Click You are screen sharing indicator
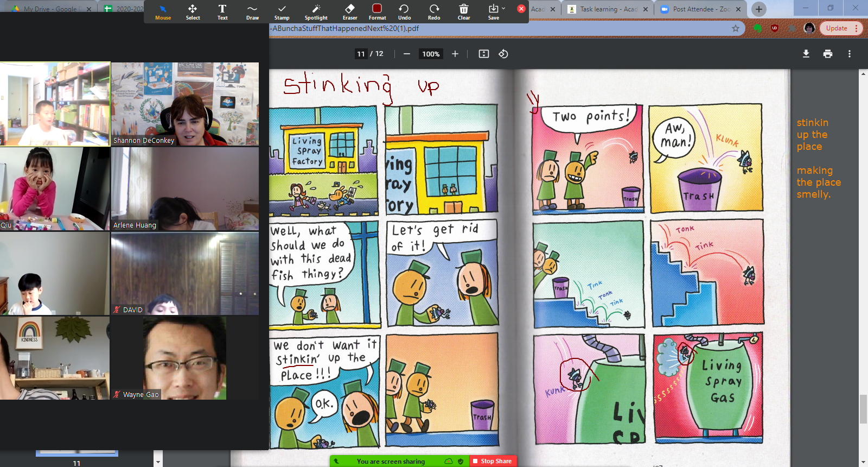 click(x=391, y=462)
